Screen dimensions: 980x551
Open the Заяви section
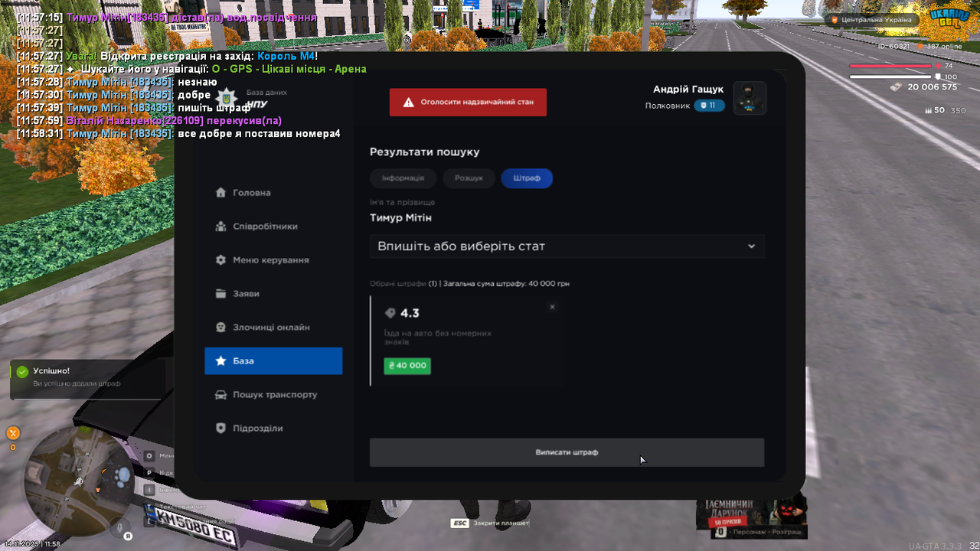(273, 294)
